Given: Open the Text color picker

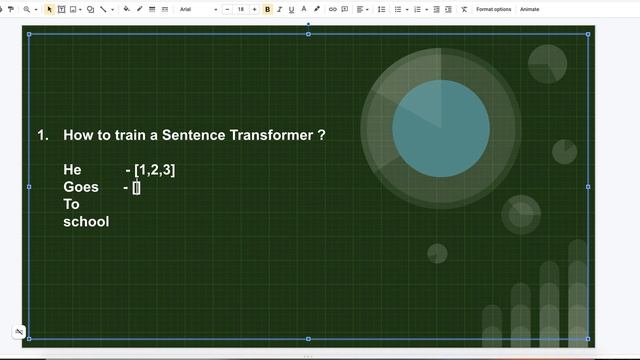Looking at the screenshot, I should tap(304, 9).
